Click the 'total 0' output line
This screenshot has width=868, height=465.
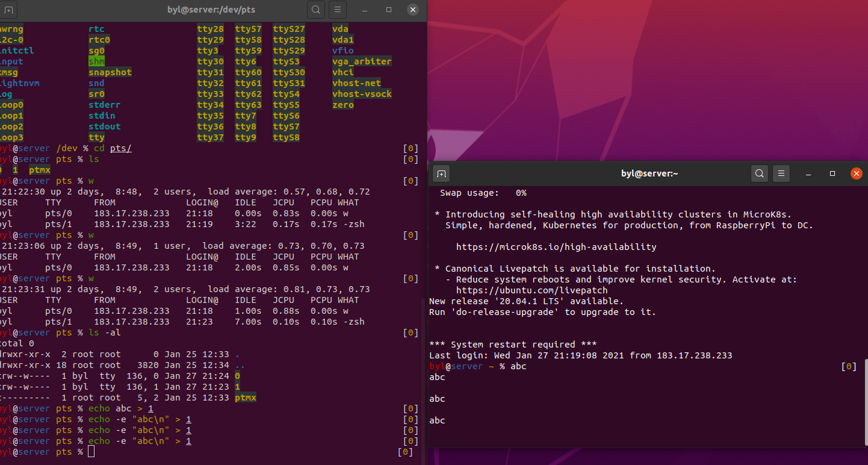(x=16, y=343)
